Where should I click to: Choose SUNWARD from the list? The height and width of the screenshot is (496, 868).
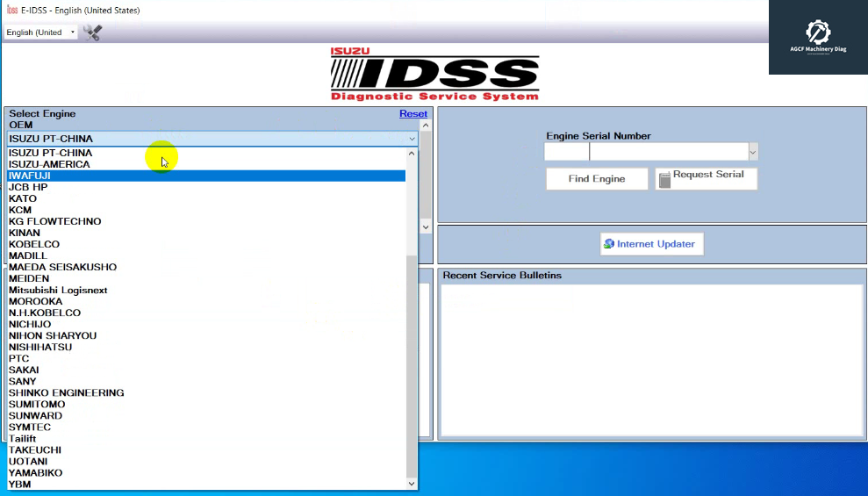(206, 416)
